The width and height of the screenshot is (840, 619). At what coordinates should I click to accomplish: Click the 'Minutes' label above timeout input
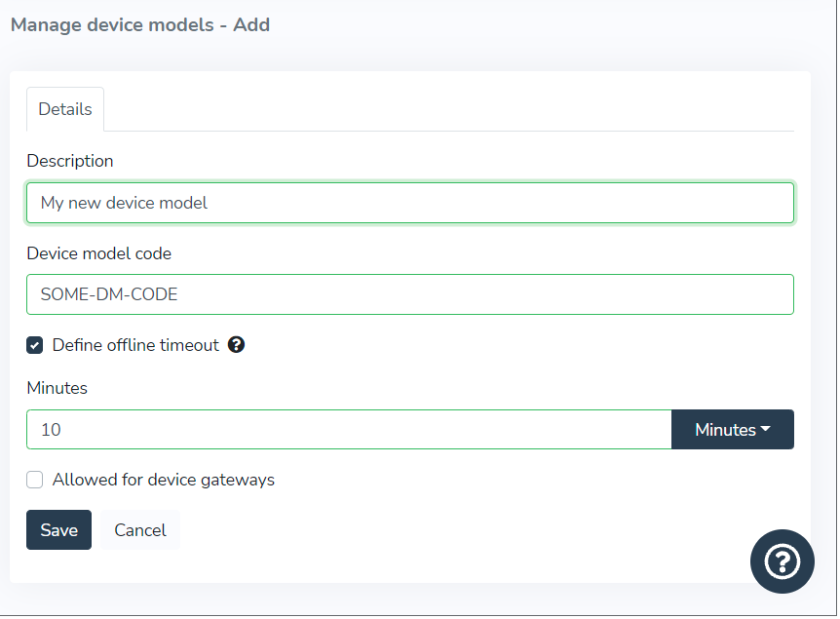[57, 388]
